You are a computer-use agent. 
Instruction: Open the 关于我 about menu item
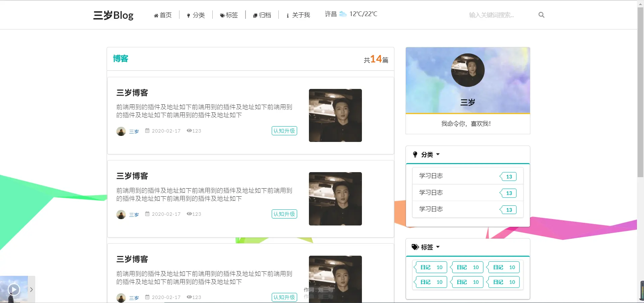(298, 15)
